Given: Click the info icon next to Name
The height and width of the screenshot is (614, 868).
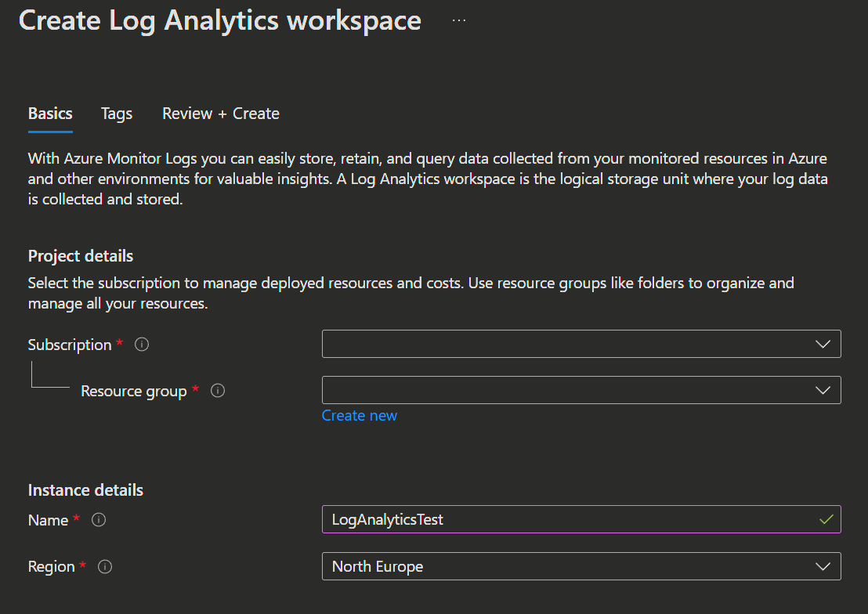Looking at the screenshot, I should pos(99,520).
